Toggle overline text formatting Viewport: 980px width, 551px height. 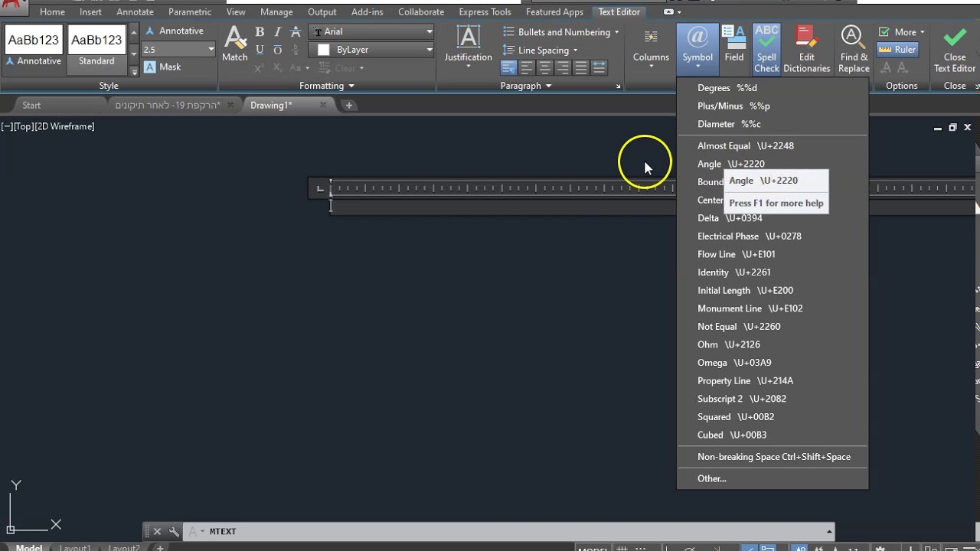click(x=277, y=50)
